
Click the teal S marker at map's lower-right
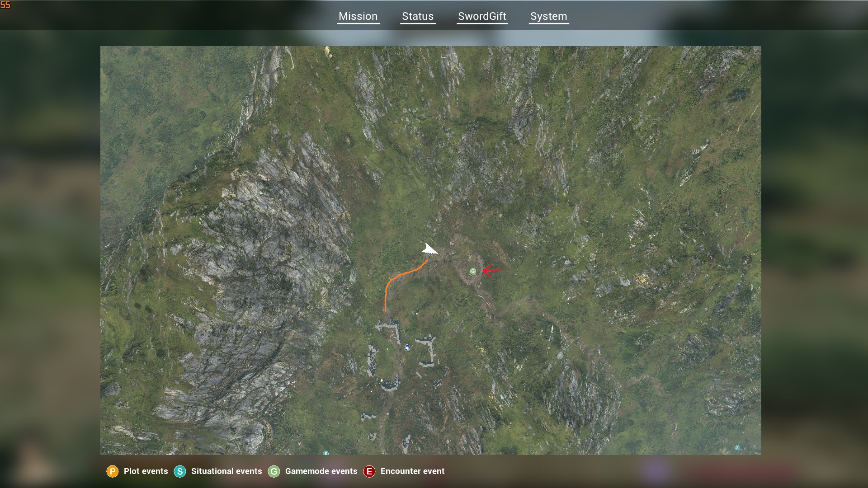(x=737, y=448)
